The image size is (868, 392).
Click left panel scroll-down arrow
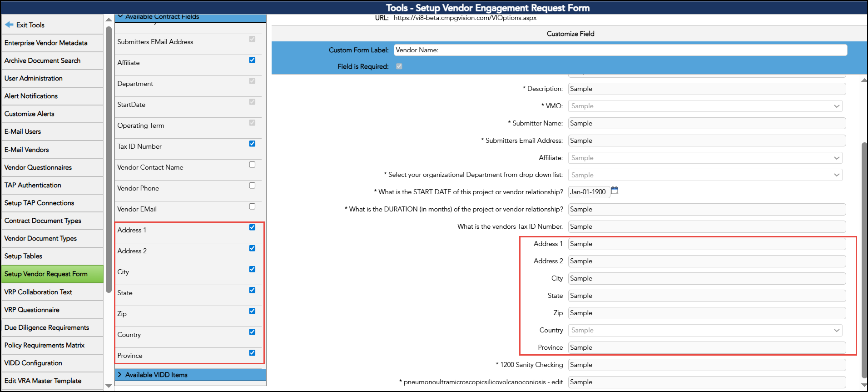coord(109,386)
